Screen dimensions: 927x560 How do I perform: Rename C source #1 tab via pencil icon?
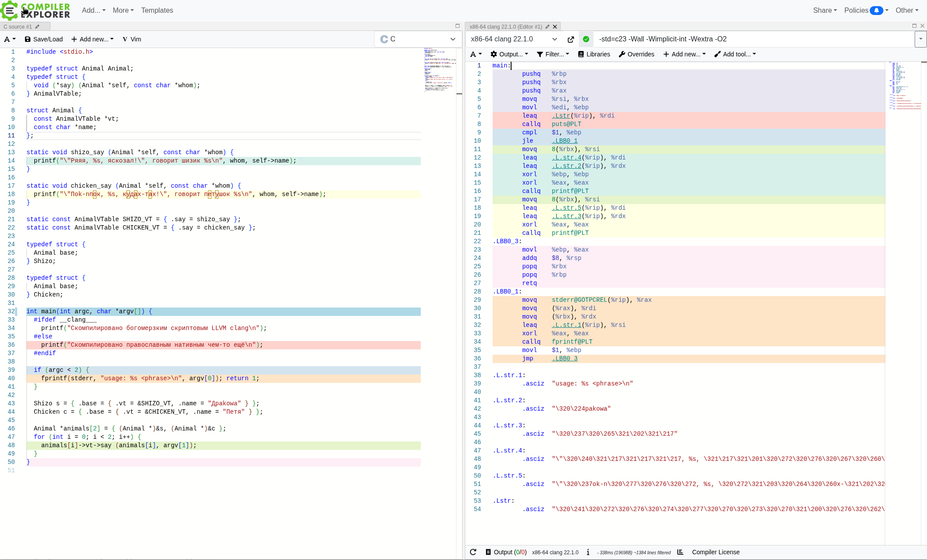pos(37,26)
